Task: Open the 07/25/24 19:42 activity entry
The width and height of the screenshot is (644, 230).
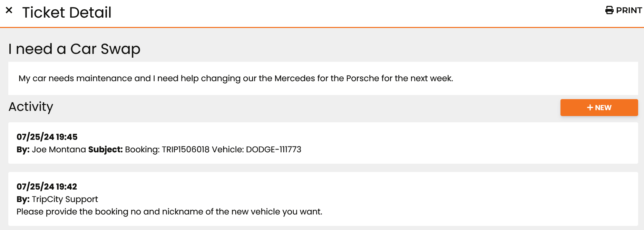Action: coord(323,199)
